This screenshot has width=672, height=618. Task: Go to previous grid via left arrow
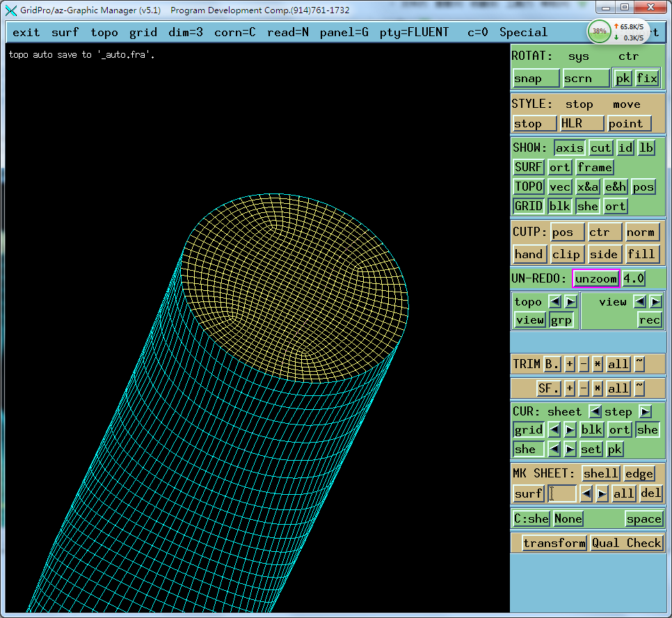(554, 429)
